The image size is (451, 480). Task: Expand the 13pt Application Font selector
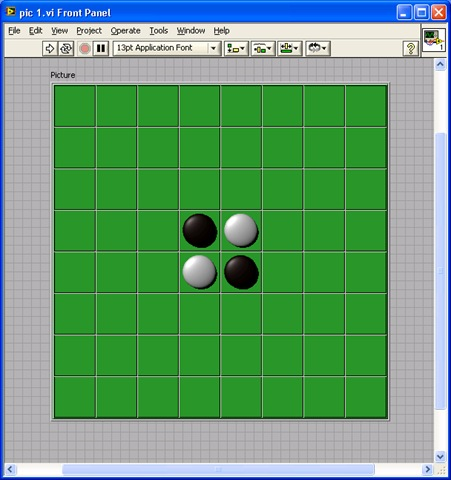coord(213,48)
